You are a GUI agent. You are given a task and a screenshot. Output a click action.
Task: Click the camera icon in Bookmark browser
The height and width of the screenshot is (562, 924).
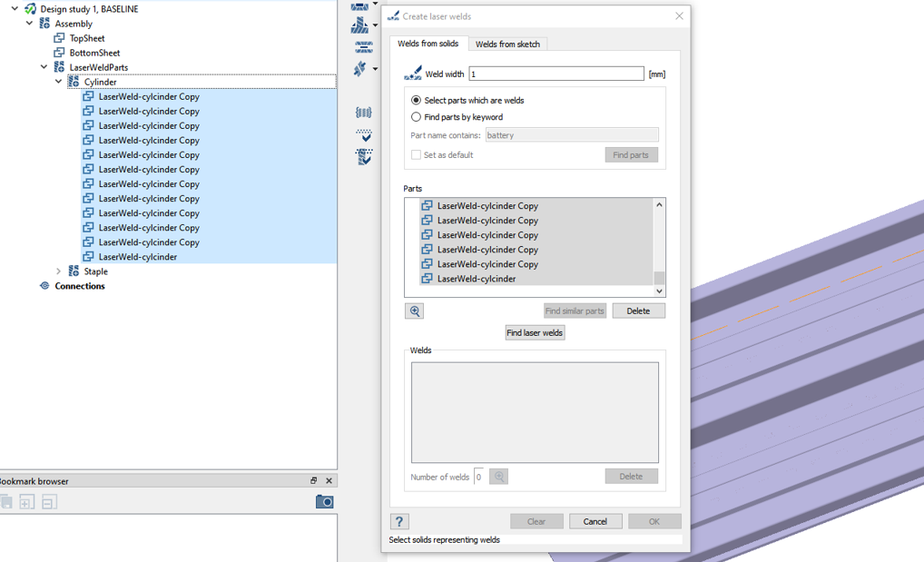click(324, 501)
